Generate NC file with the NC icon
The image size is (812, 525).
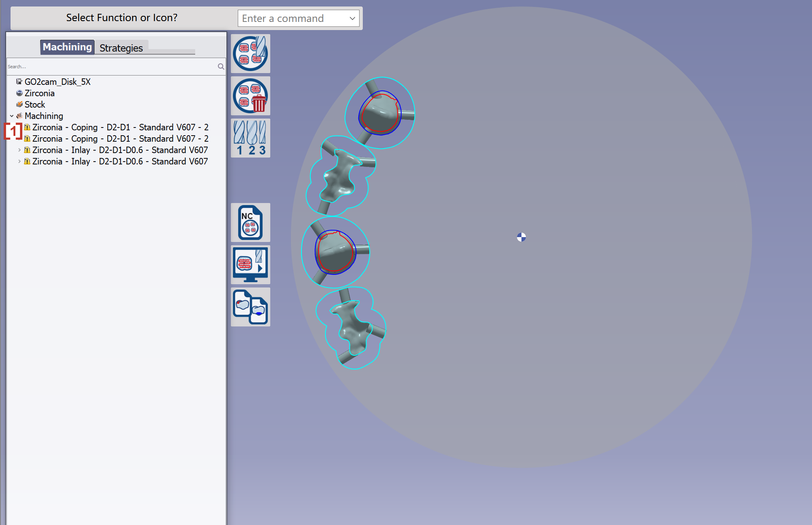click(x=250, y=223)
